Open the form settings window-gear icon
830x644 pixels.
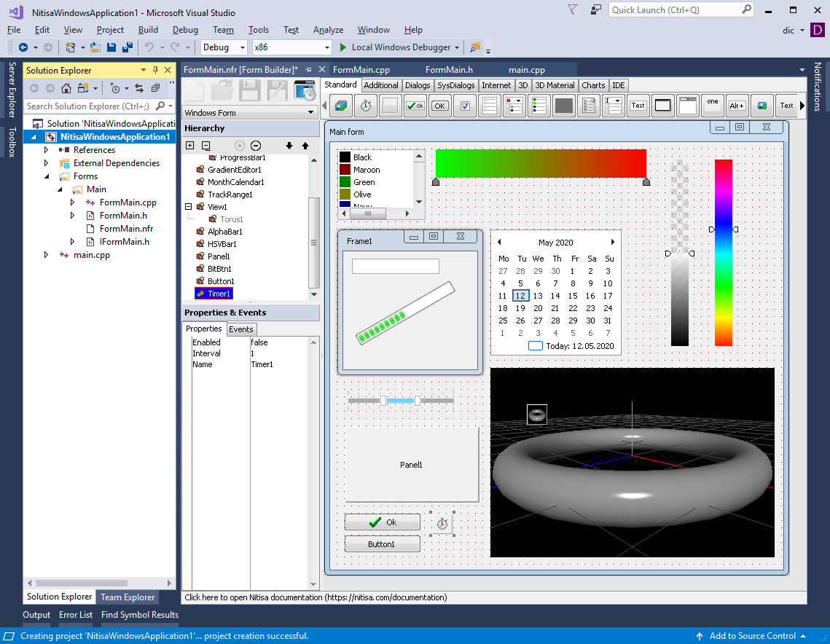point(305,90)
